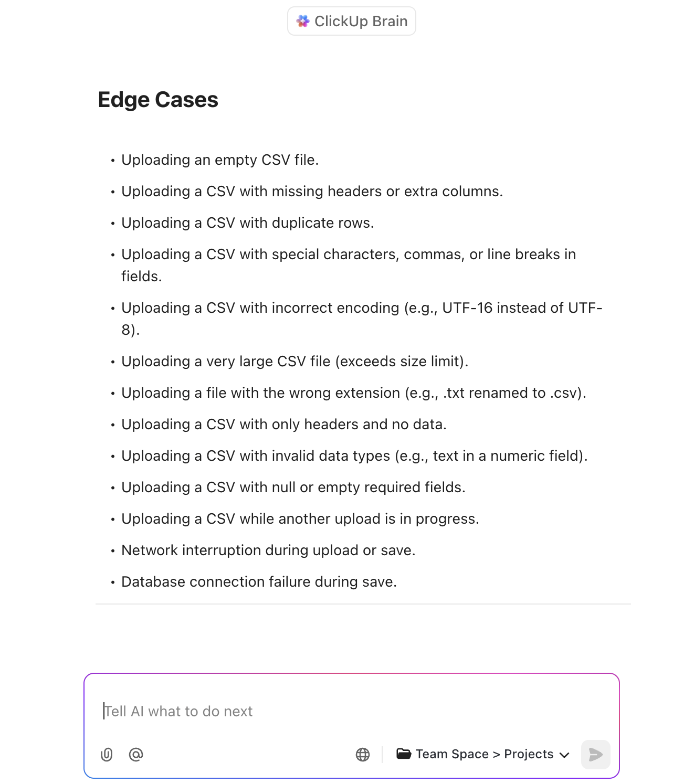Select the Edge Cases heading
The image size is (694, 784).
158,99
